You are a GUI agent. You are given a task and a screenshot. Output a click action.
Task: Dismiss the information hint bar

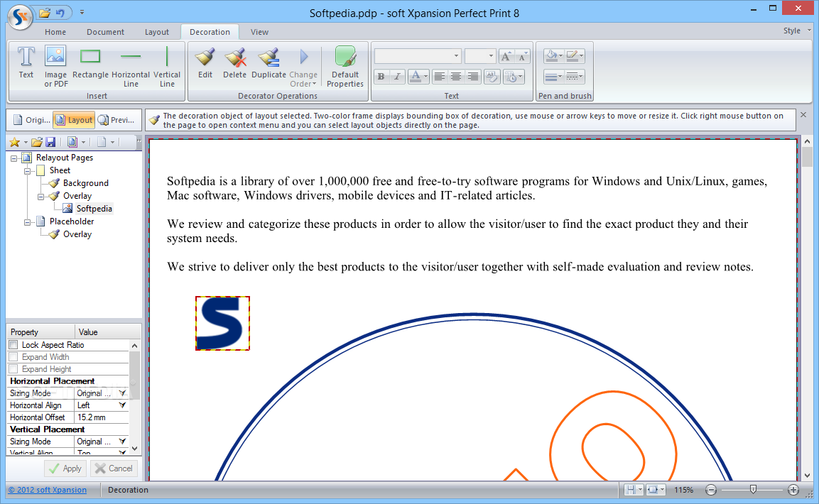pyautogui.click(x=803, y=115)
